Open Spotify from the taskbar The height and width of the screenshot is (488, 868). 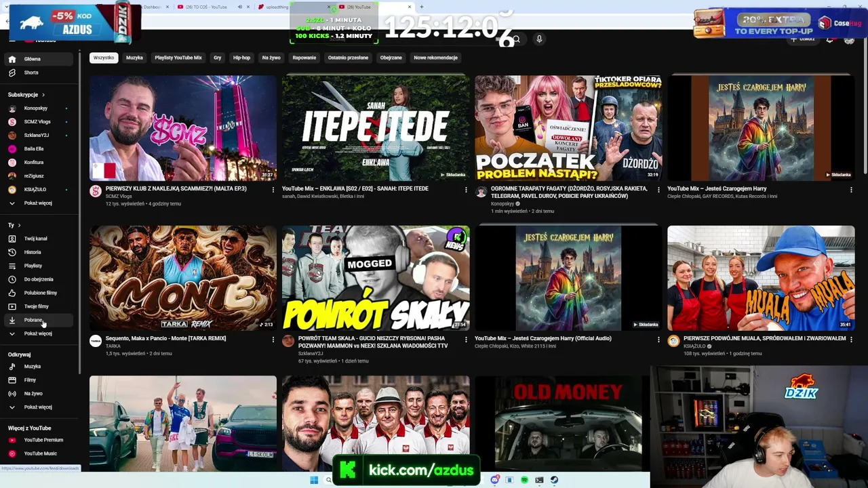(524, 481)
